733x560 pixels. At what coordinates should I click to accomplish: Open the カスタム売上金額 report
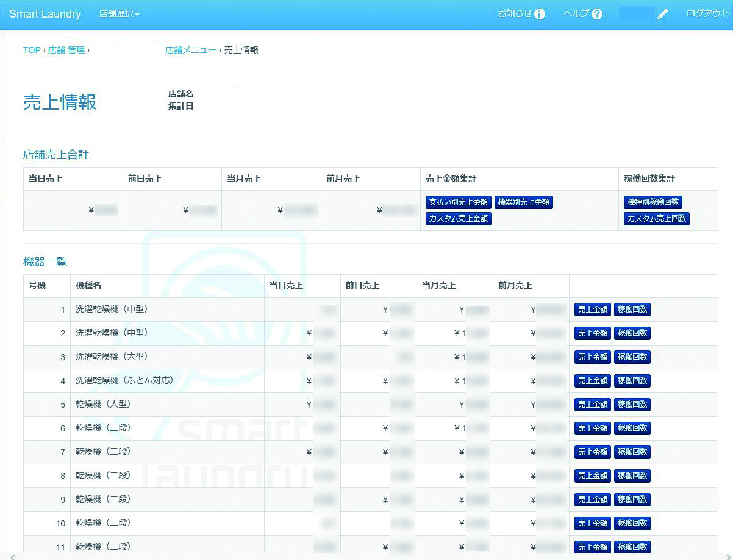459,218
